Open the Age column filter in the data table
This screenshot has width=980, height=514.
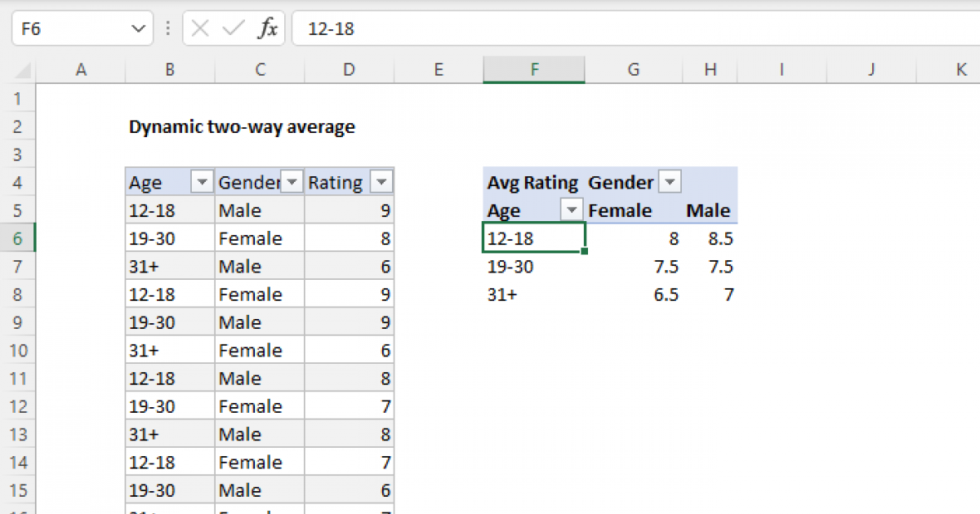(201, 181)
